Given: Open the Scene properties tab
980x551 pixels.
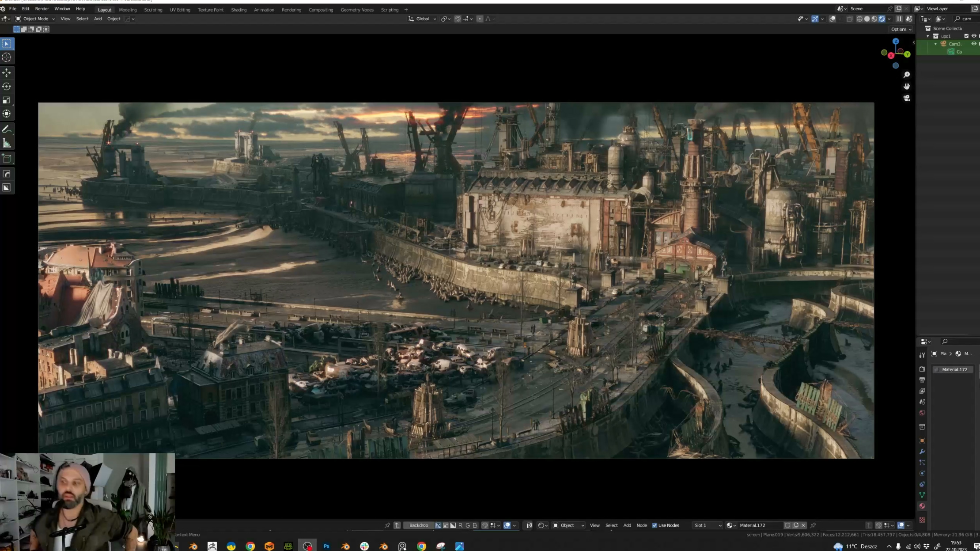Looking at the screenshot, I should pyautogui.click(x=922, y=402).
